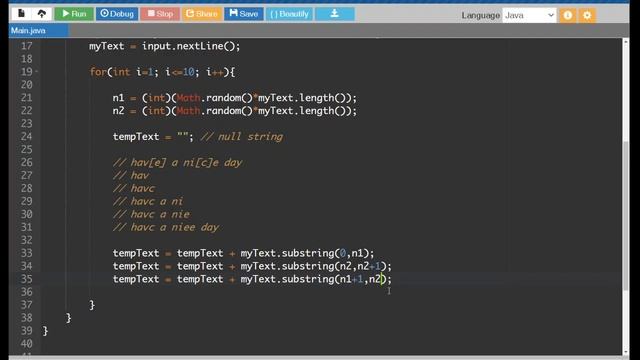This screenshot has width=640, height=360.
Task: Click the download code icon
Action: pyautogui.click(x=335, y=14)
